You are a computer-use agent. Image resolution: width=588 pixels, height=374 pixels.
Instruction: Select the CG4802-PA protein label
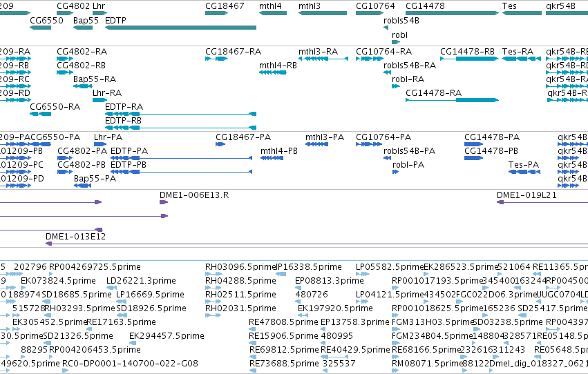pyautogui.click(x=82, y=151)
